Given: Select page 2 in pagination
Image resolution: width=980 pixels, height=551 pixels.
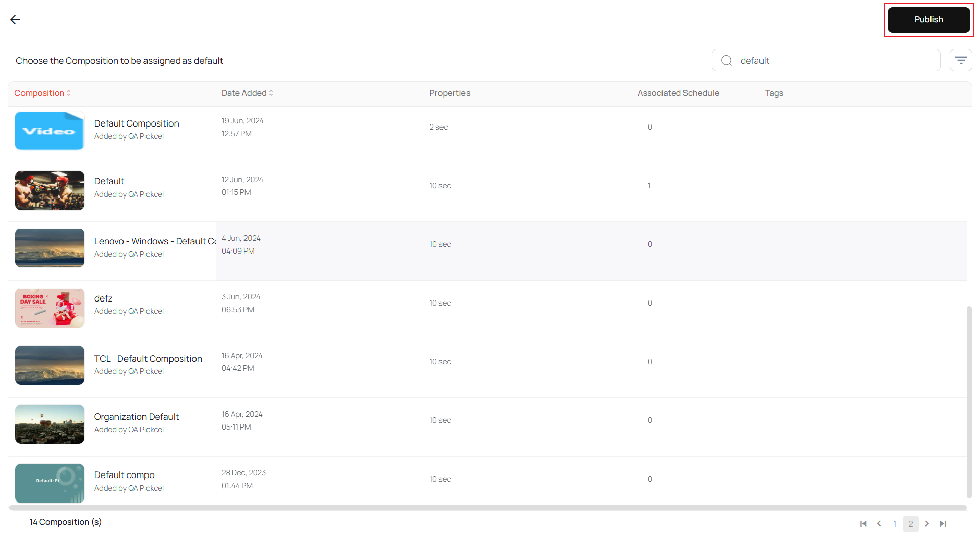Looking at the screenshot, I should pos(911,523).
